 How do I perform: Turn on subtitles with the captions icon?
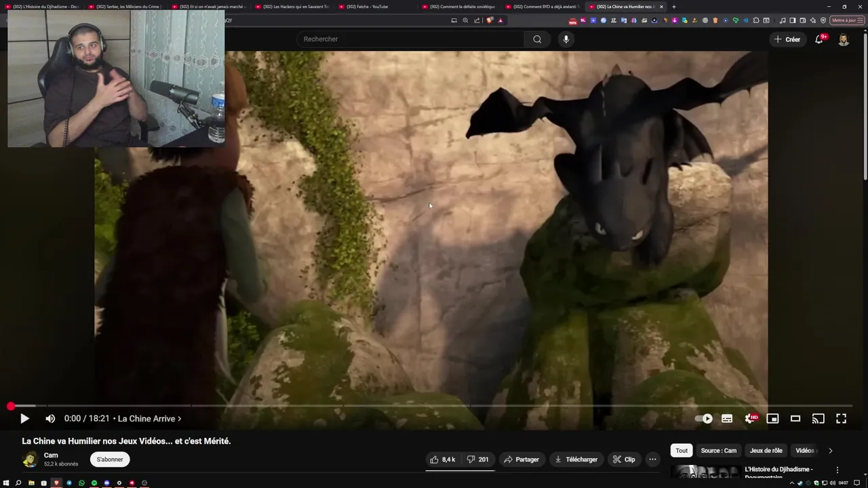[727, 419]
